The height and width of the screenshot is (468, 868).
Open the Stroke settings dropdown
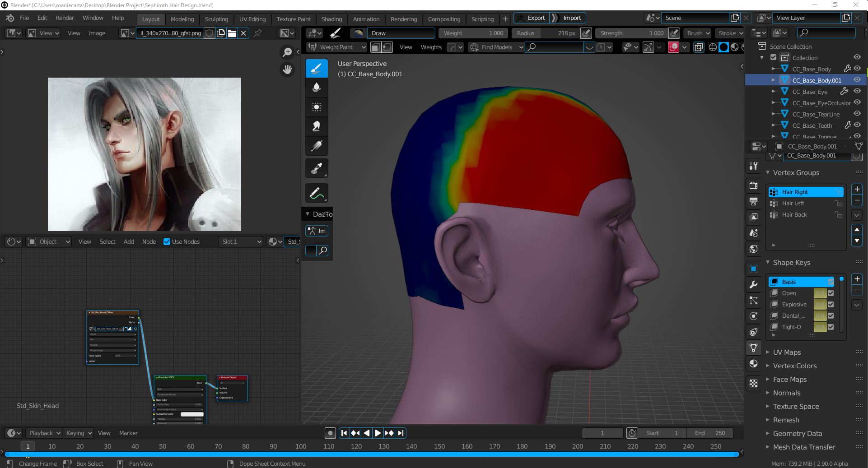730,33
